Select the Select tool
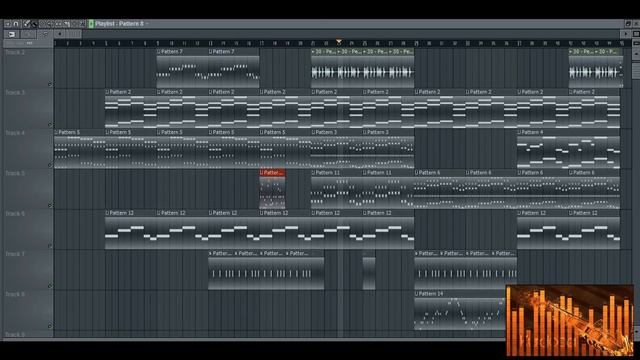640x360 pixels. pyautogui.click(x=74, y=24)
